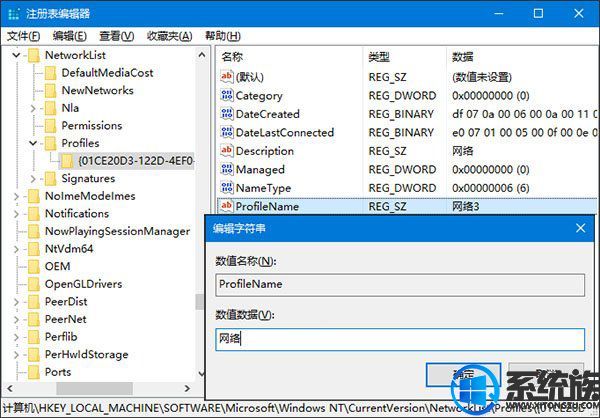600x418 pixels.
Task: Select the NoImeModeImes folder icon
Action: [34, 196]
